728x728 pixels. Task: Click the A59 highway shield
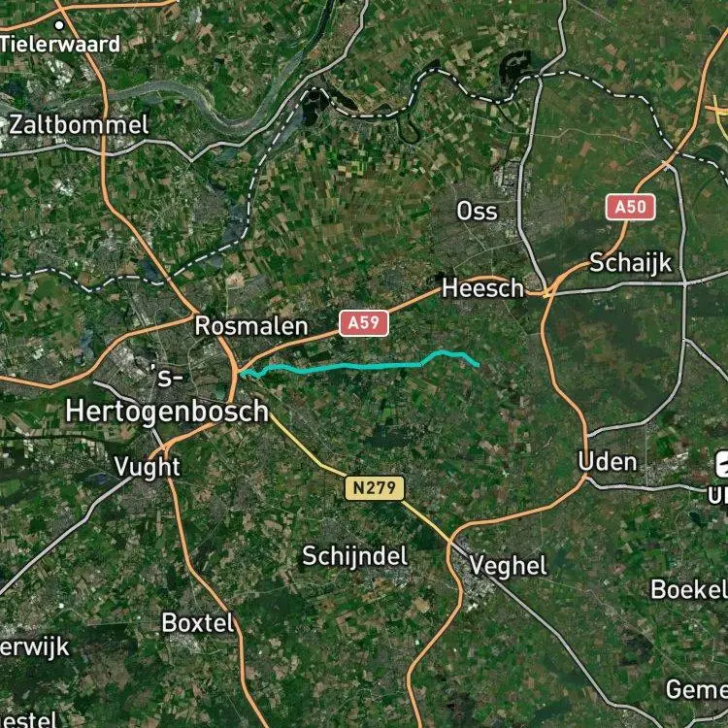coord(364,323)
